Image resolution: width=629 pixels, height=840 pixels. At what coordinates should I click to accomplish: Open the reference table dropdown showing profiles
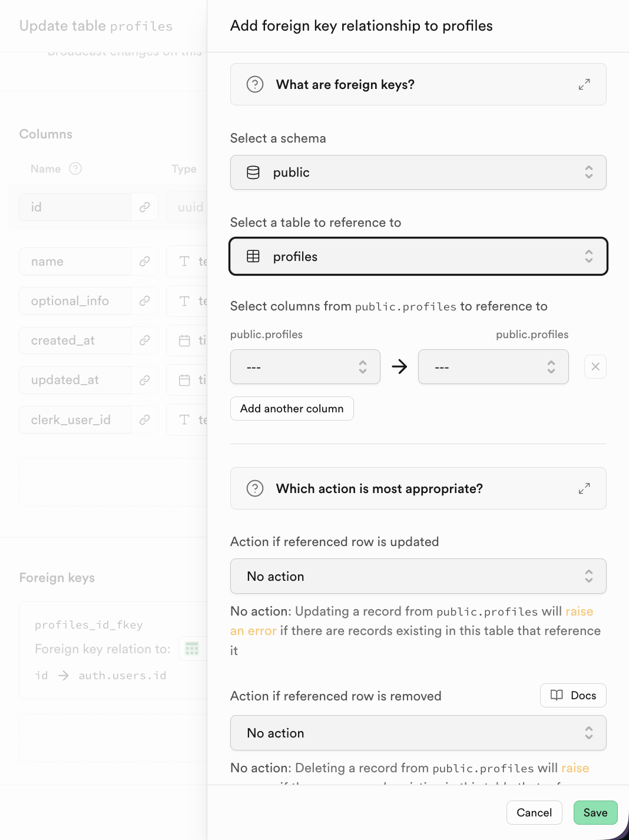coord(418,256)
